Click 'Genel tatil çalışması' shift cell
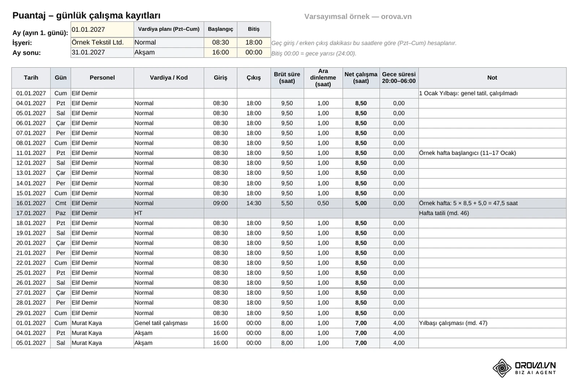 (x=169, y=323)
